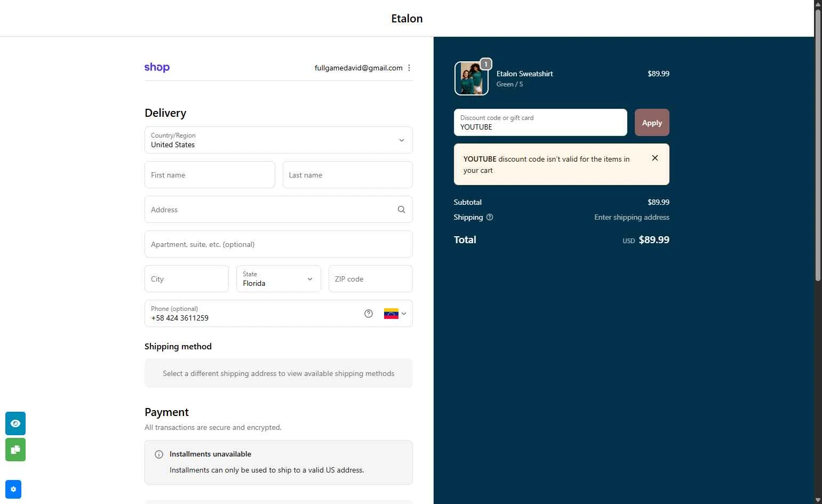
Task: Focus the Apartment, suite field
Action: click(x=278, y=244)
